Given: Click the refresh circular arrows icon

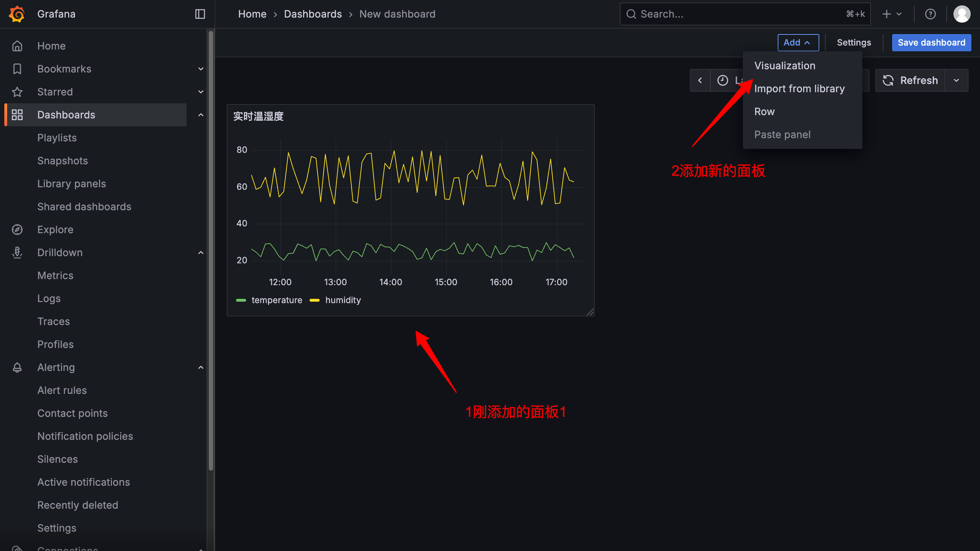Looking at the screenshot, I should pos(888,80).
